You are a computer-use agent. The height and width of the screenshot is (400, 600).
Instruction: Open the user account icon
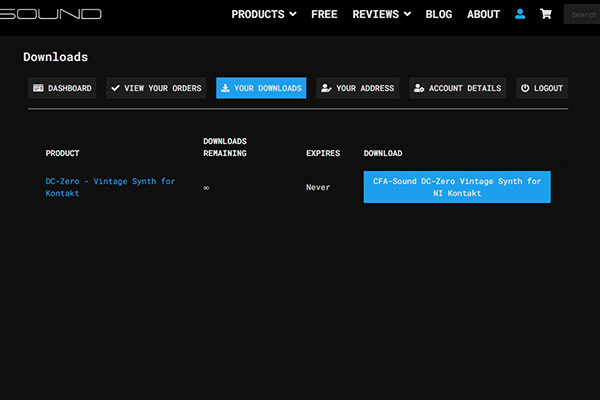[x=520, y=14]
